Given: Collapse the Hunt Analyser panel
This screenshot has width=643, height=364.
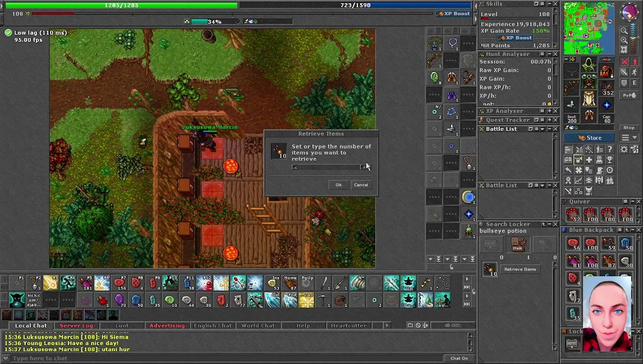Looking at the screenshot, I should click(549, 54).
